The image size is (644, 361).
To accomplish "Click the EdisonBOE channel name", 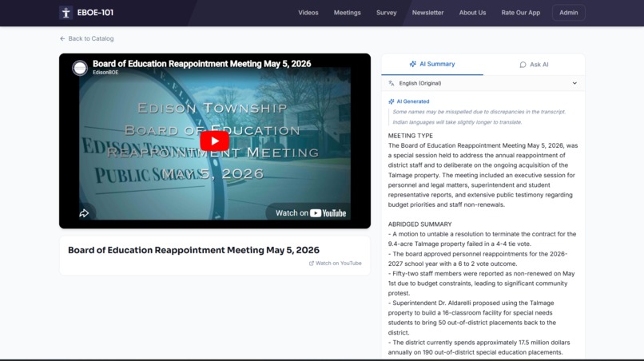I will click(105, 73).
